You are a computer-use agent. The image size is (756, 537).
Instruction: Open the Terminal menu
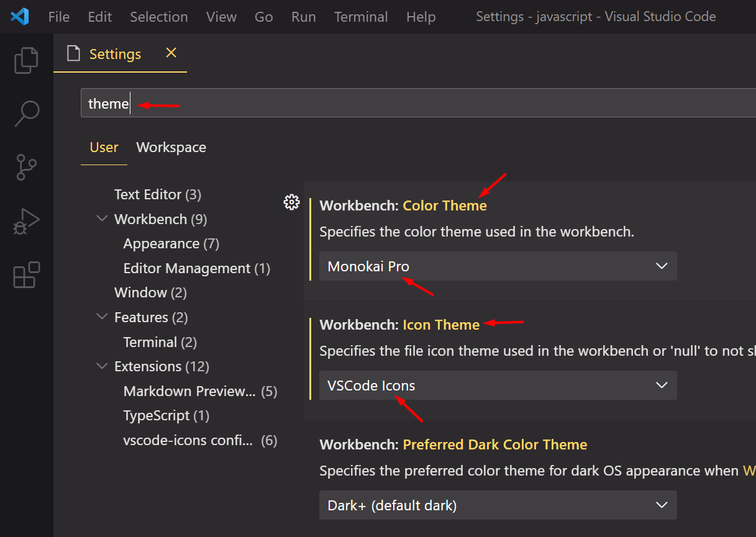(x=361, y=17)
